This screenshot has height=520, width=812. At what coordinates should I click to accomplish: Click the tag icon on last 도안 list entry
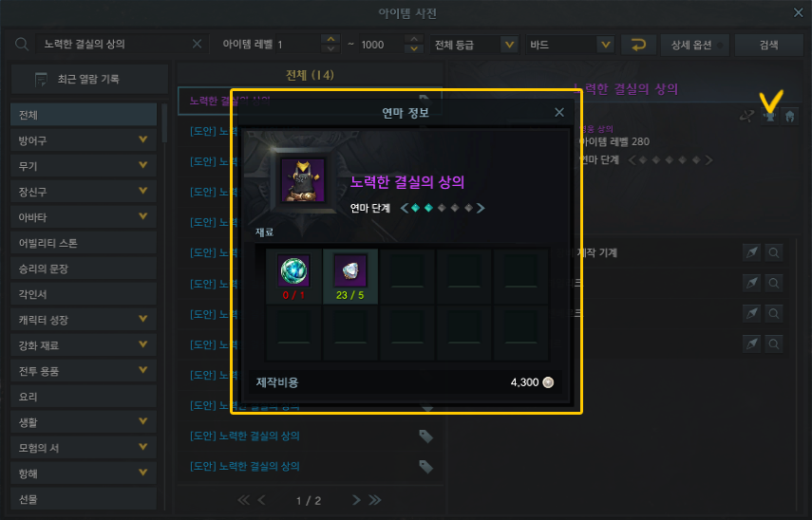point(425,467)
